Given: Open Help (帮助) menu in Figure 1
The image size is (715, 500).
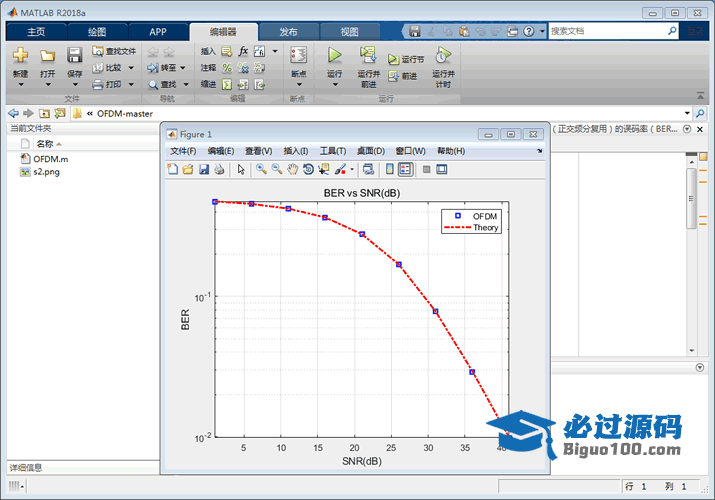Looking at the screenshot, I should tap(451, 151).
